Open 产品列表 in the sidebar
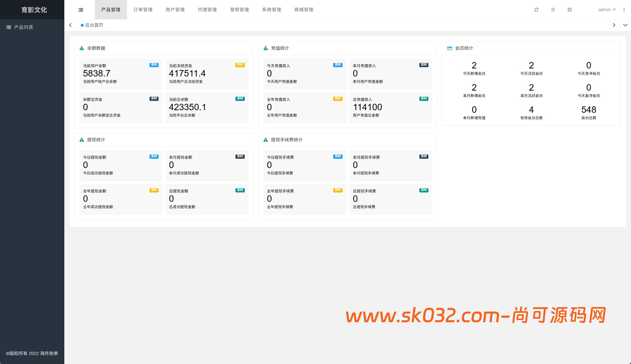The height and width of the screenshot is (364, 631). tap(23, 27)
